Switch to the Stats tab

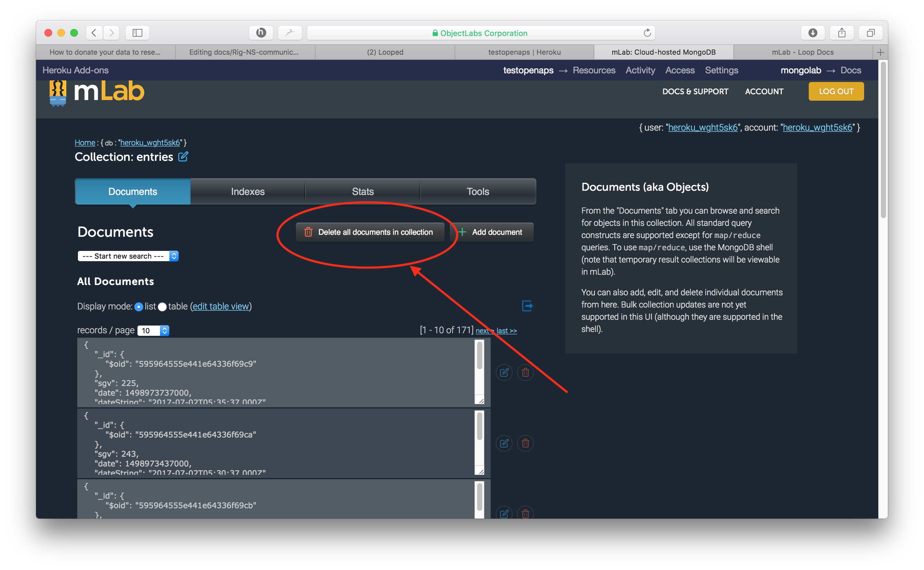(x=363, y=191)
